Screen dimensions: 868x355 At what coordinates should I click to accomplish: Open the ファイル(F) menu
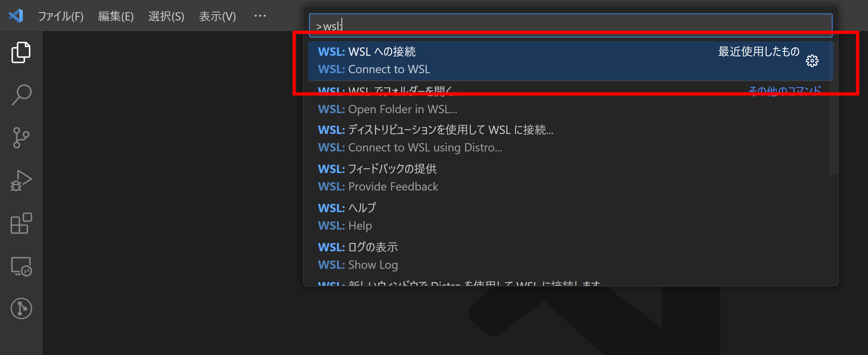(x=61, y=16)
